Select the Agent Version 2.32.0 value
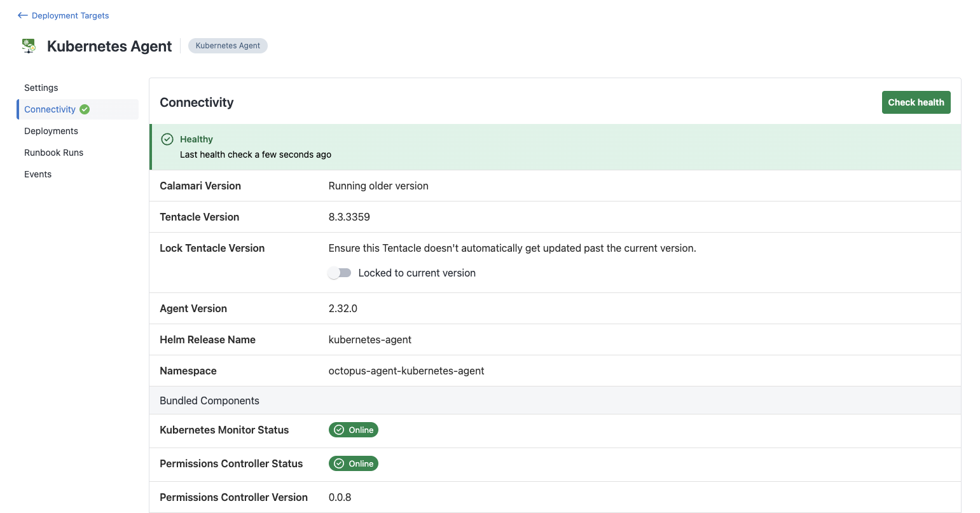The image size is (980, 513). point(343,308)
